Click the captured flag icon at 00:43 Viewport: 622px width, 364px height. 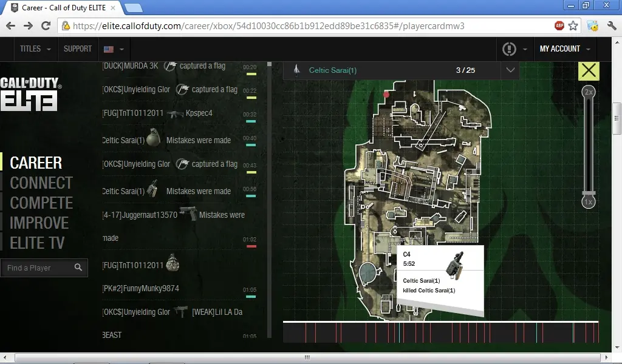pyautogui.click(x=182, y=164)
